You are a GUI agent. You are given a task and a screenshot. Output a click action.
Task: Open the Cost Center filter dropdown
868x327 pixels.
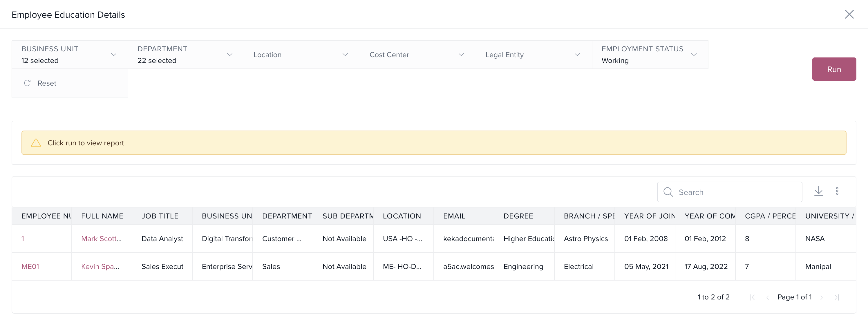coord(417,55)
